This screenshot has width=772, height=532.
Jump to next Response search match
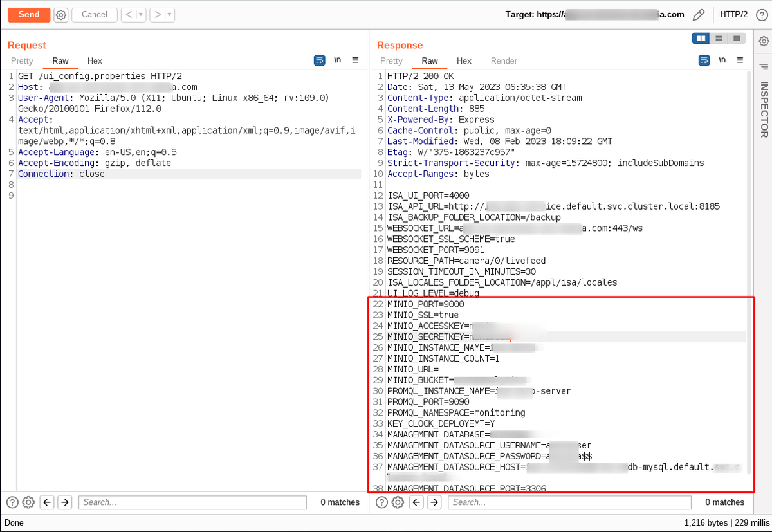click(x=434, y=502)
